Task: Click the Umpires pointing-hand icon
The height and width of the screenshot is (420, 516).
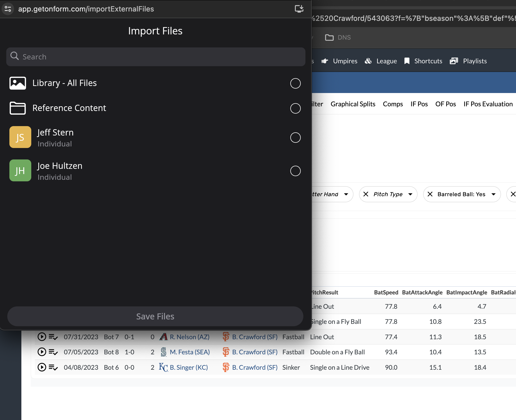Action: click(325, 61)
